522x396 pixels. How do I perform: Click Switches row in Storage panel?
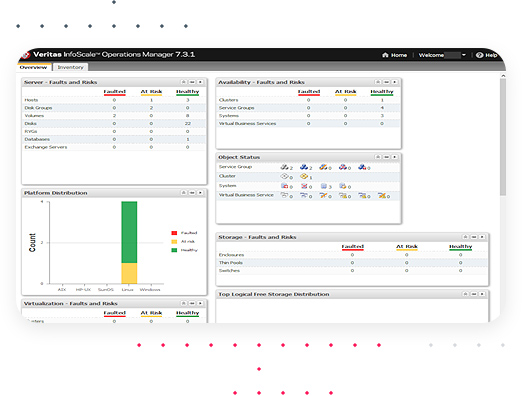352,270
